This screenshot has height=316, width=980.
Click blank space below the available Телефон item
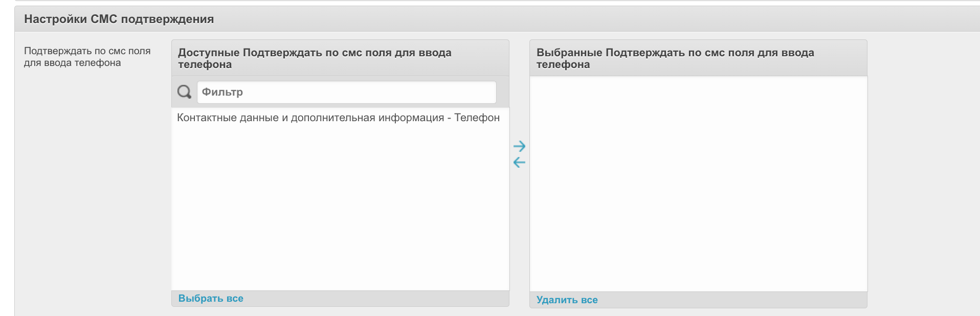(x=340, y=205)
